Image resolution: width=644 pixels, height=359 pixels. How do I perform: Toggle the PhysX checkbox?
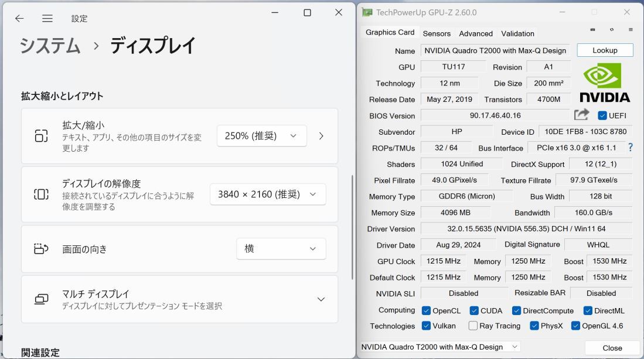coord(534,326)
